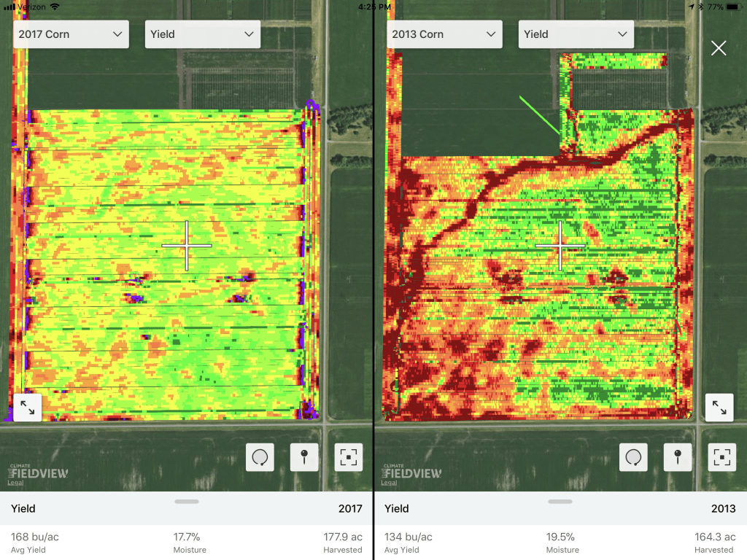747x560 pixels.
Task: Expand the Yield layer dropdown on 2017 map
Action: (202, 34)
